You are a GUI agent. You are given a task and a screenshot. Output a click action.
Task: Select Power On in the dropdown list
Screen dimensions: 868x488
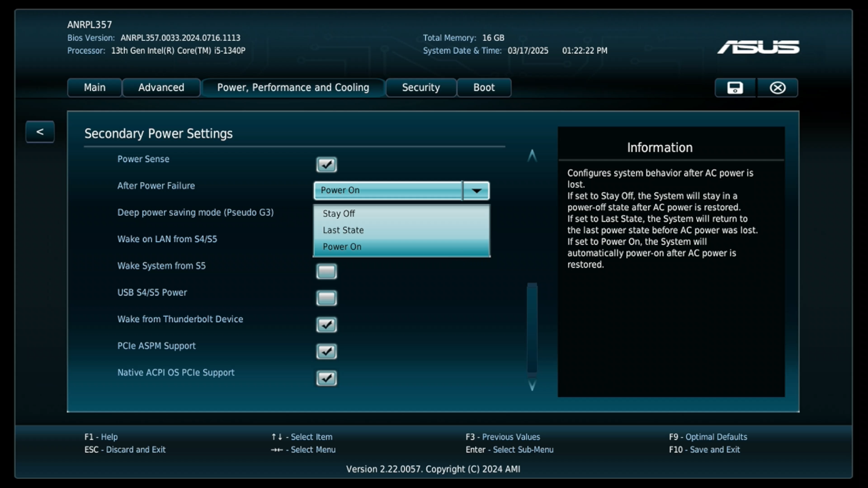401,247
